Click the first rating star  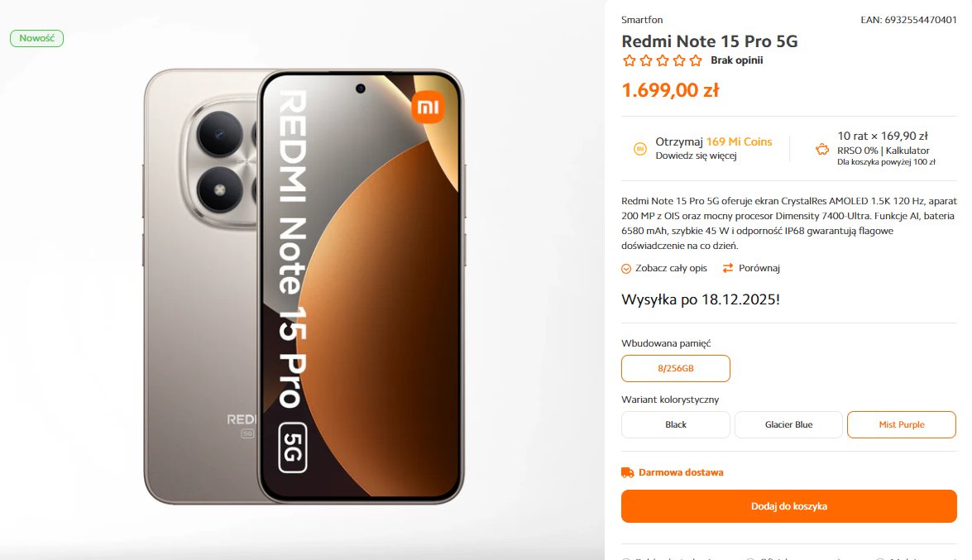click(x=630, y=60)
